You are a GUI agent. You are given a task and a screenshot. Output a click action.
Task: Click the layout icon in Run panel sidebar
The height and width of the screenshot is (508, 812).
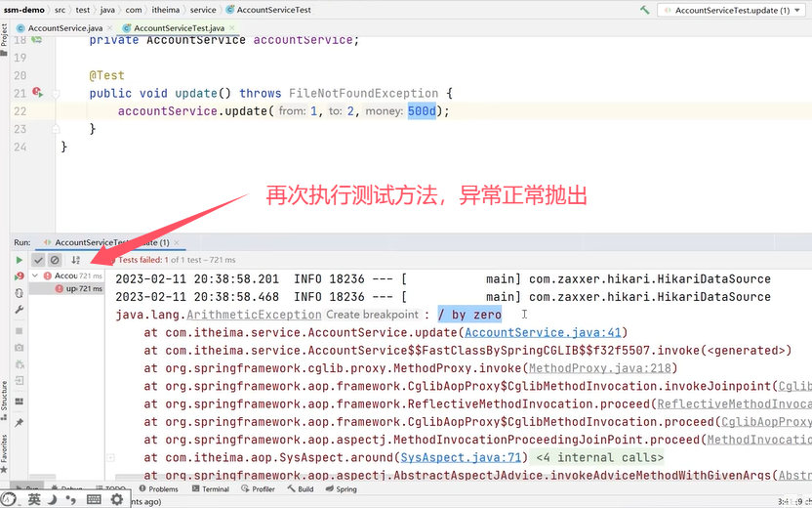point(20,402)
